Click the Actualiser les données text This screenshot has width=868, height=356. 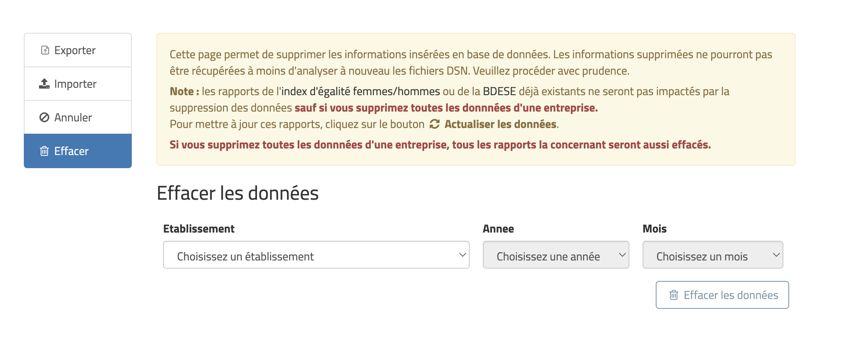501,124
